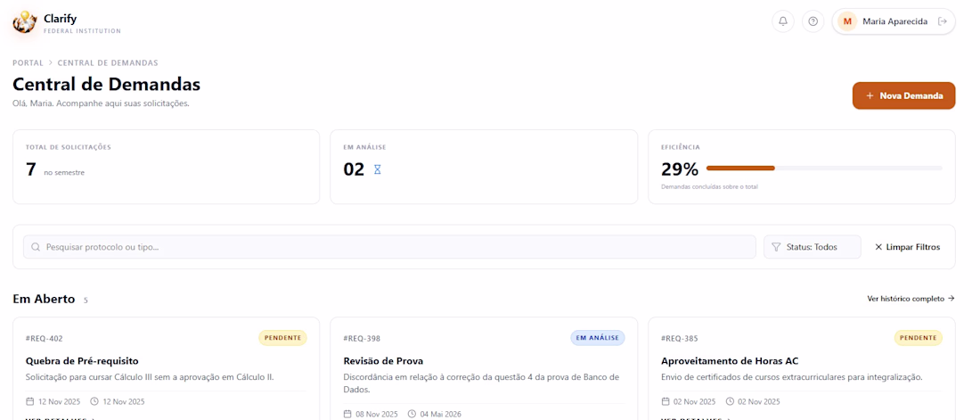Click the search magnifier icon

(36, 247)
